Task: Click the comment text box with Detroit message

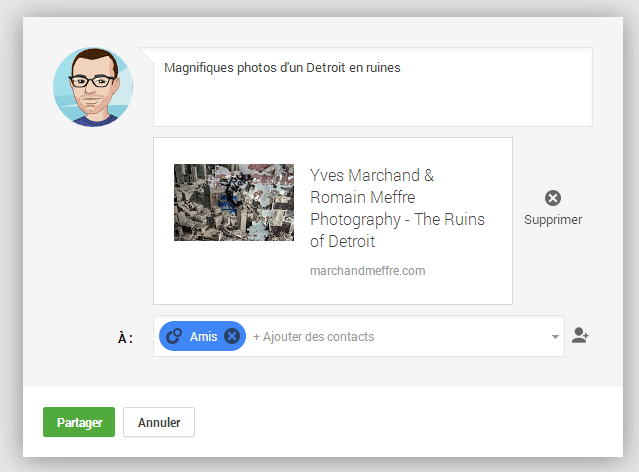Action: pos(373,87)
